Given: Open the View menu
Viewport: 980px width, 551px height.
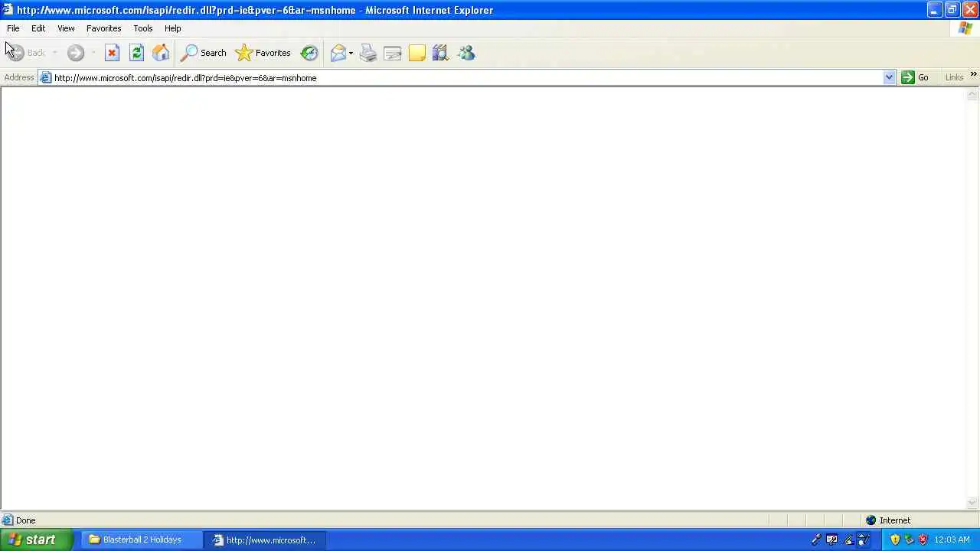Looking at the screenshot, I should [x=66, y=28].
